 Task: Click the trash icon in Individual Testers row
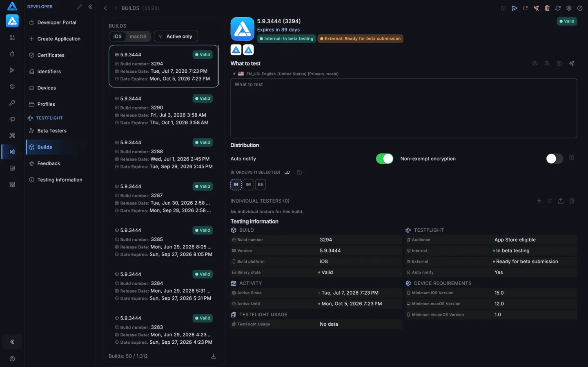pyautogui.click(x=572, y=201)
